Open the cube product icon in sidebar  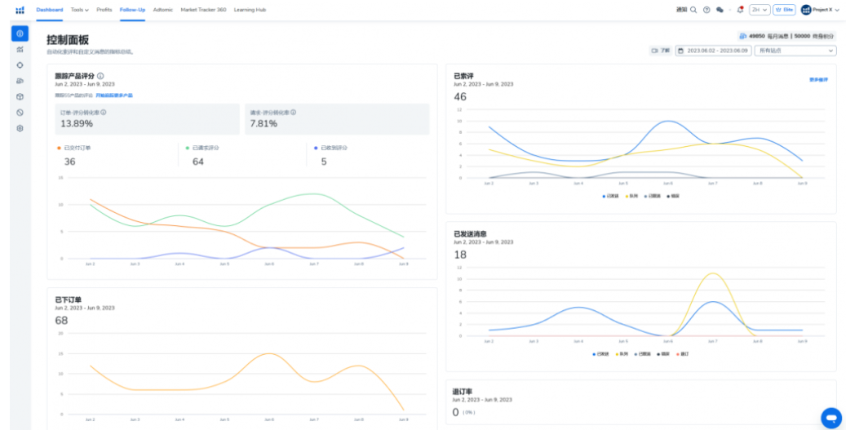(20, 96)
